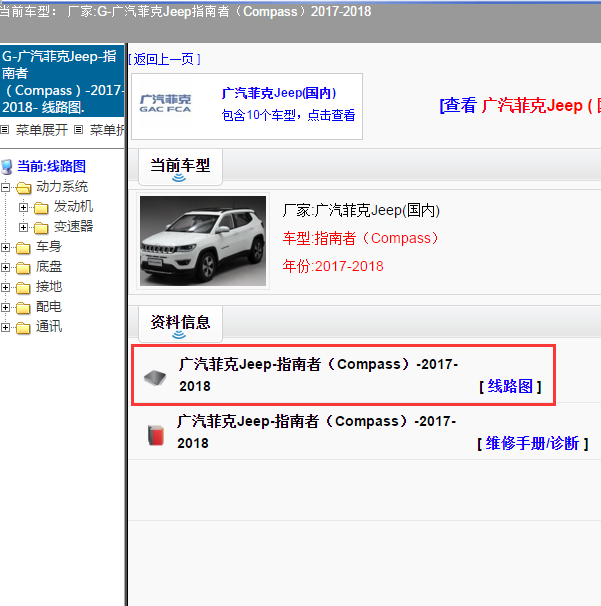Expand the 配电 tree node
Viewport: 601px width, 606px height.
point(5,308)
